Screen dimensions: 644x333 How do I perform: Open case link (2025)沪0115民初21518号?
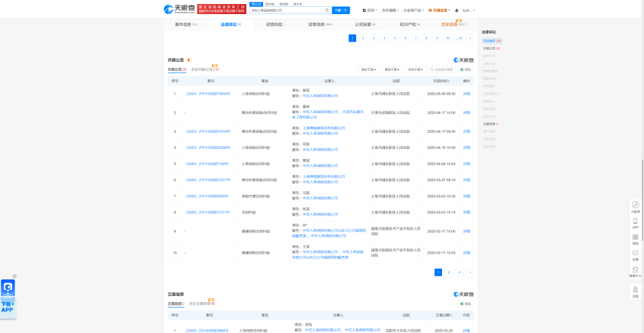(207, 131)
